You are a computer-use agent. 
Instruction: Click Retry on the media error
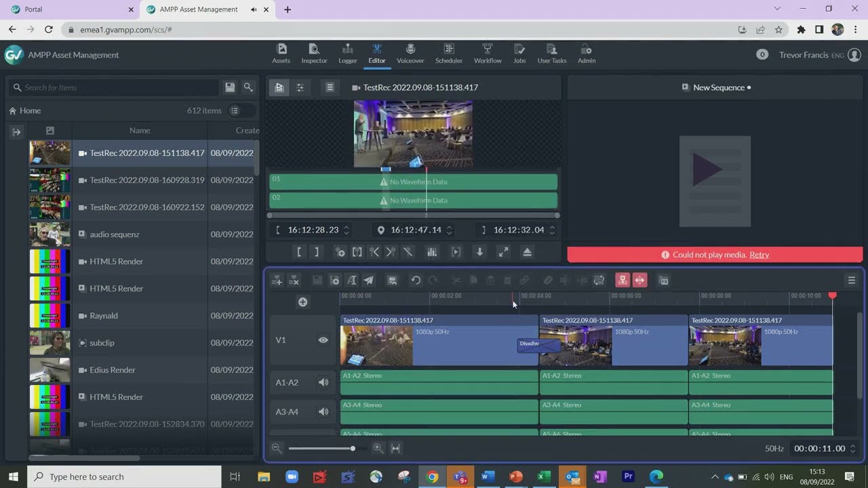[759, 255]
